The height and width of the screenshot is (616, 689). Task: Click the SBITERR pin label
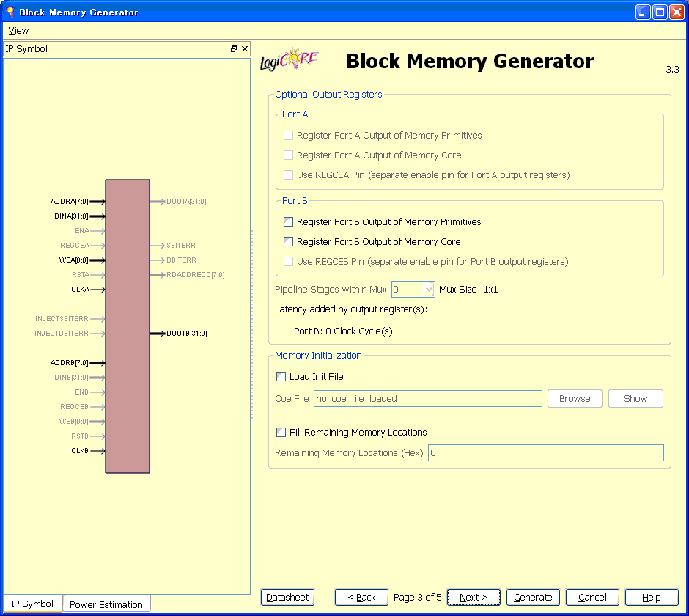pyautogui.click(x=181, y=246)
